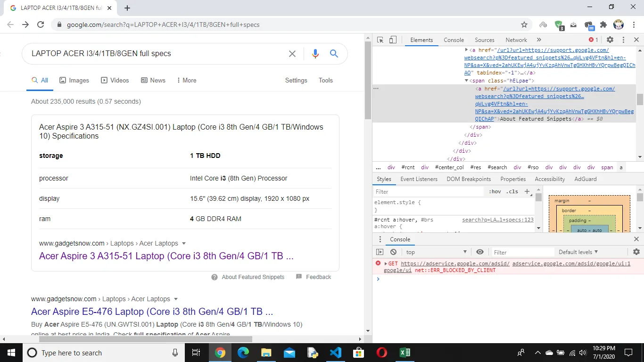The height and width of the screenshot is (362, 644).
Task: Open Opera browser from the taskbar
Action: click(382, 353)
